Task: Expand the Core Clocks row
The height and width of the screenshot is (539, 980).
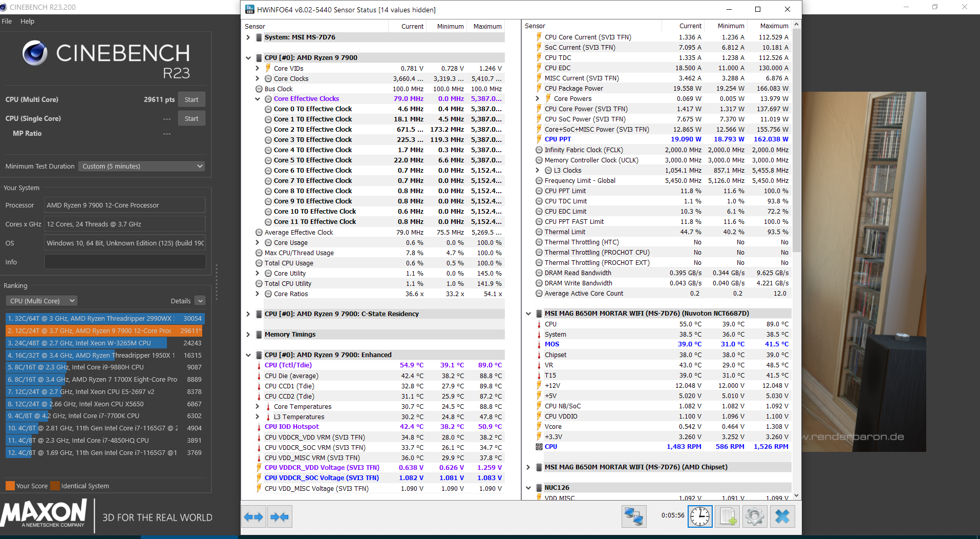Action: coord(258,78)
